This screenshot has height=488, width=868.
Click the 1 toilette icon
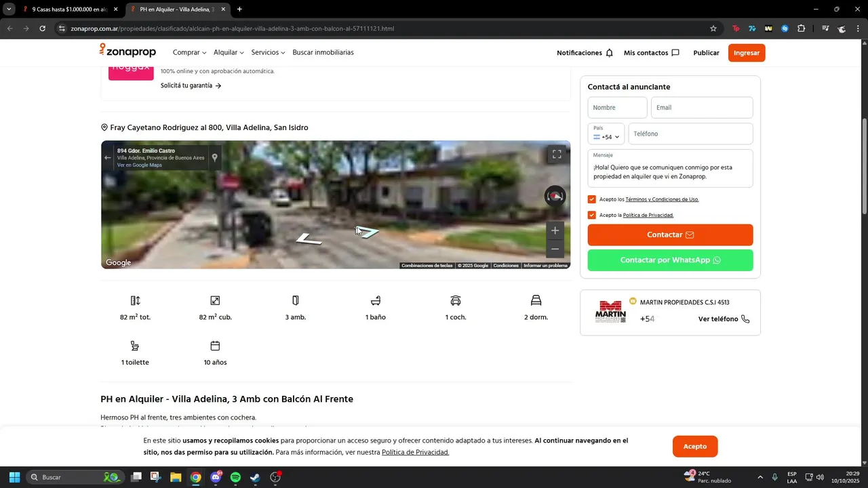pos(135,346)
